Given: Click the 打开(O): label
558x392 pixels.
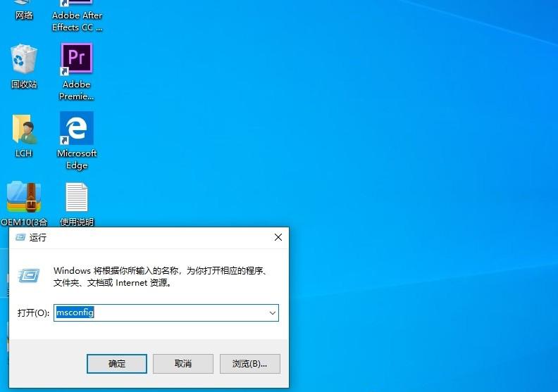Looking at the screenshot, I should click(x=33, y=312).
